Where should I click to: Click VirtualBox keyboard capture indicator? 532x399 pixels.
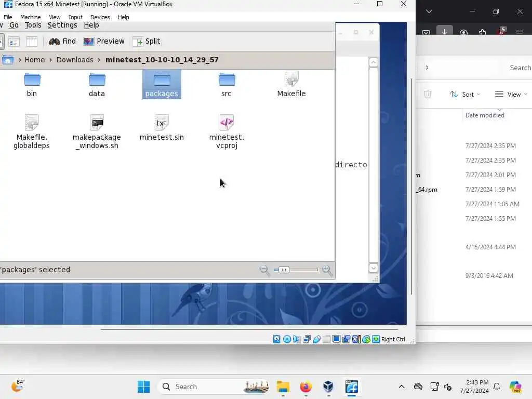[x=376, y=339]
